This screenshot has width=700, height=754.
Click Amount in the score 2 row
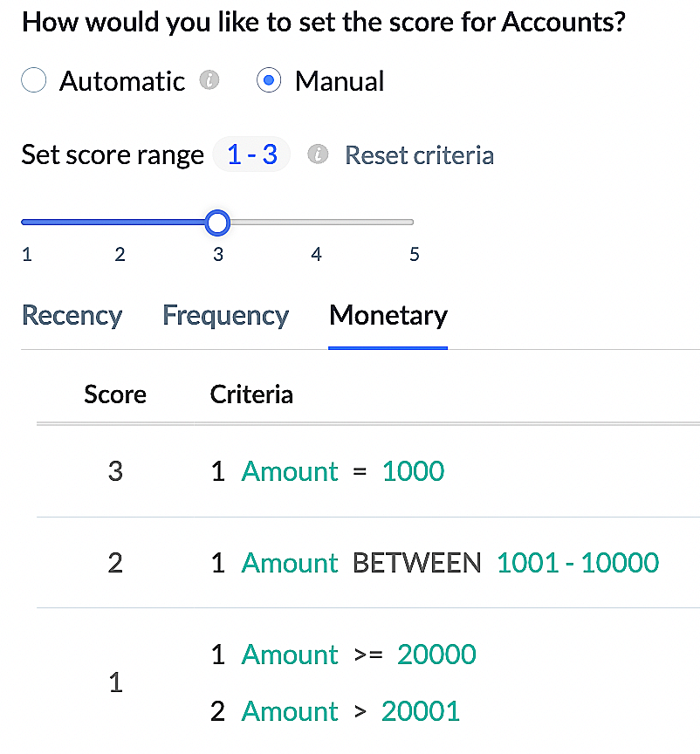click(290, 563)
